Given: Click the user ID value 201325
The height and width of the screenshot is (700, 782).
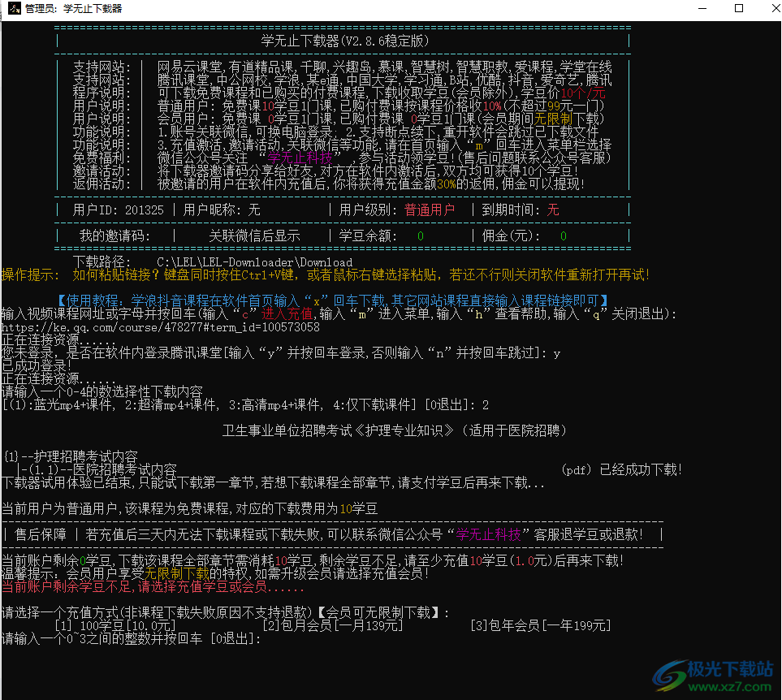Looking at the screenshot, I should [144, 210].
